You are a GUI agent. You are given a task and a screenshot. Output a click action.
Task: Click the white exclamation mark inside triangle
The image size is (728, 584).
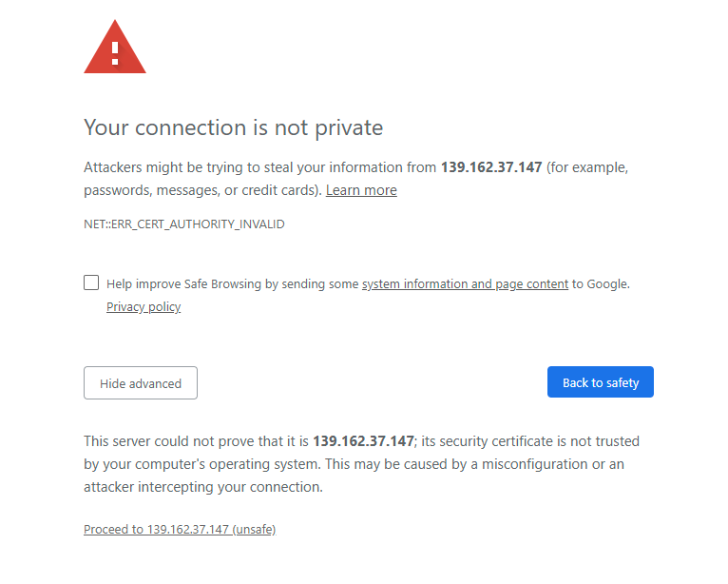point(115,53)
